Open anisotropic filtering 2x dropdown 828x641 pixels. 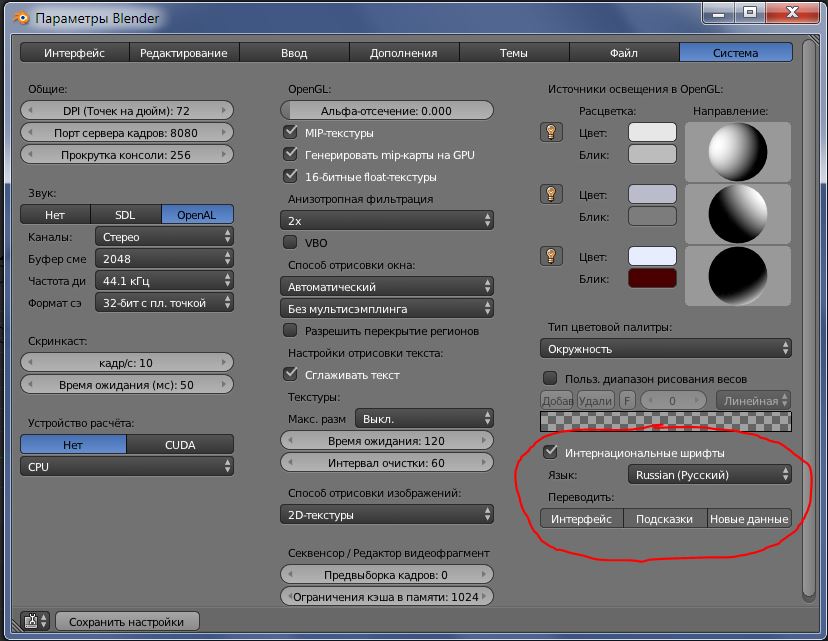[x=387, y=220]
